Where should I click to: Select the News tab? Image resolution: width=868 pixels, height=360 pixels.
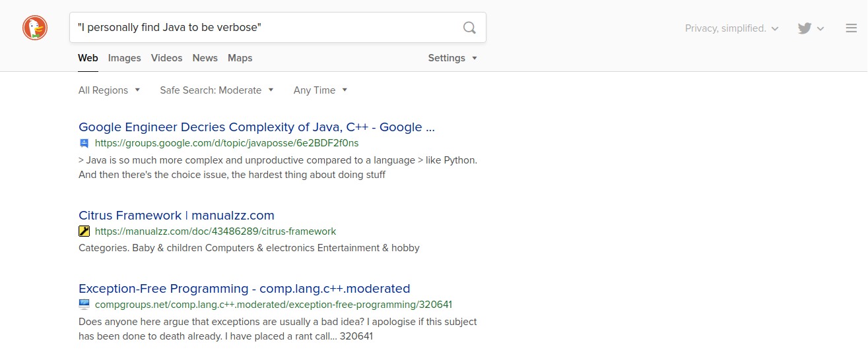205,58
